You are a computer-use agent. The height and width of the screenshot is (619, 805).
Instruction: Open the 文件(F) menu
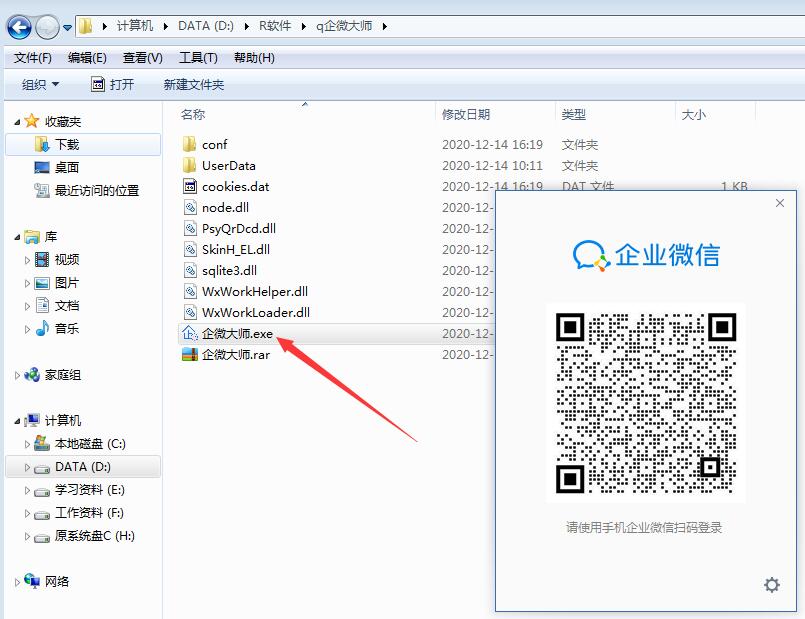(x=33, y=58)
